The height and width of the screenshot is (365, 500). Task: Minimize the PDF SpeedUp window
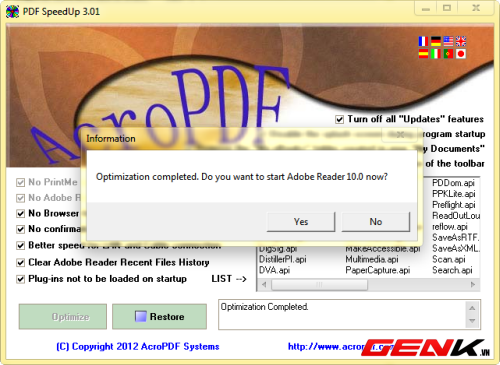click(x=426, y=8)
